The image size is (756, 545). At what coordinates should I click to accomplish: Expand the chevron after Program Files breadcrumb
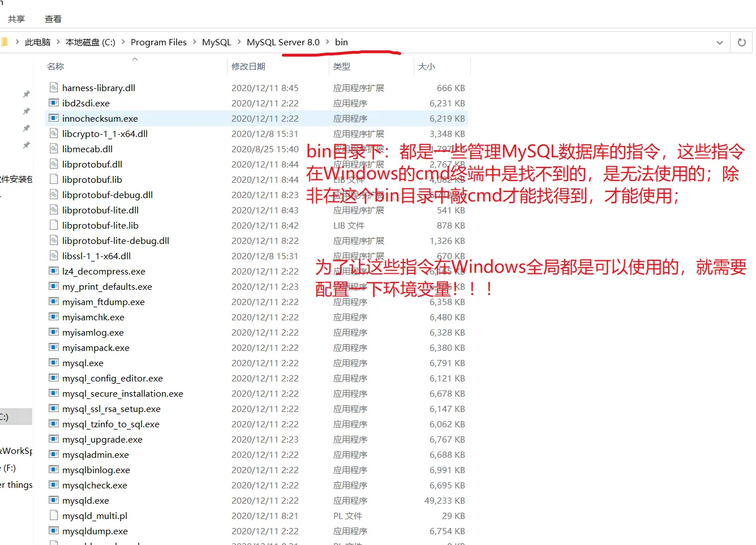(x=194, y=42)
